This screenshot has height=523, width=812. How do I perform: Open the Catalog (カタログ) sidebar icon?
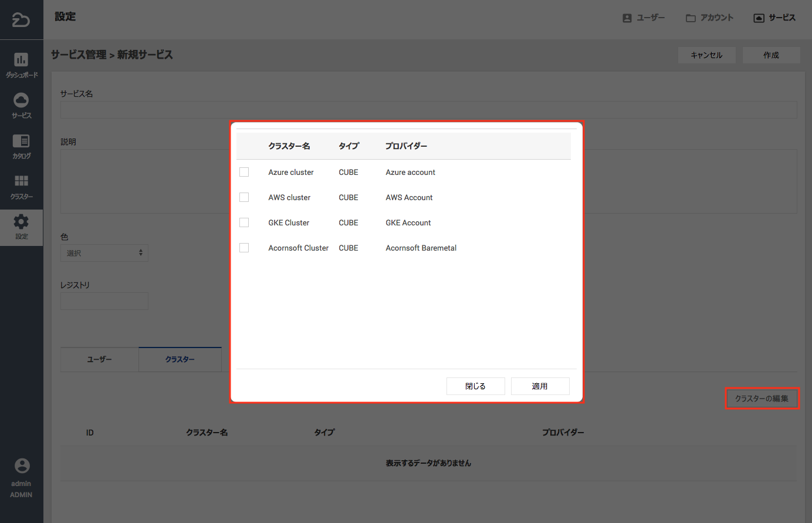click(21, 141)
